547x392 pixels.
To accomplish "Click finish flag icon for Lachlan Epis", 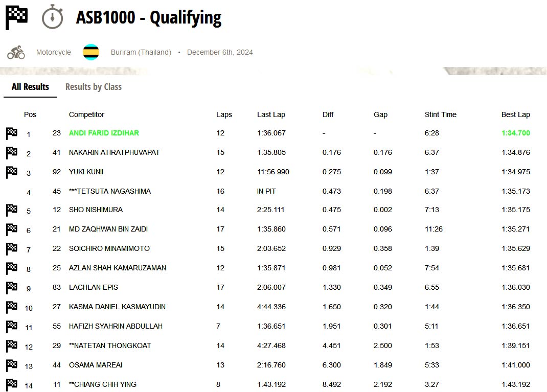I will (12, 288).
